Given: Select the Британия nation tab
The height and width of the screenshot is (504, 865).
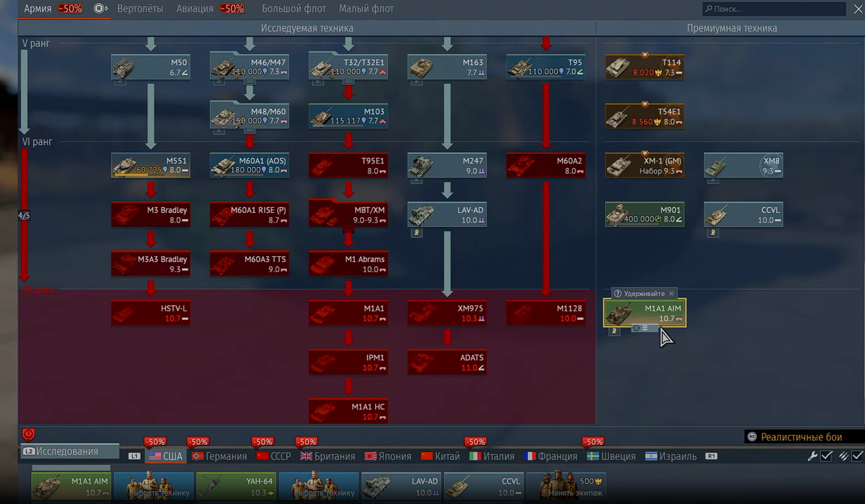Looking at the screenshot, I should coord(327,456).
